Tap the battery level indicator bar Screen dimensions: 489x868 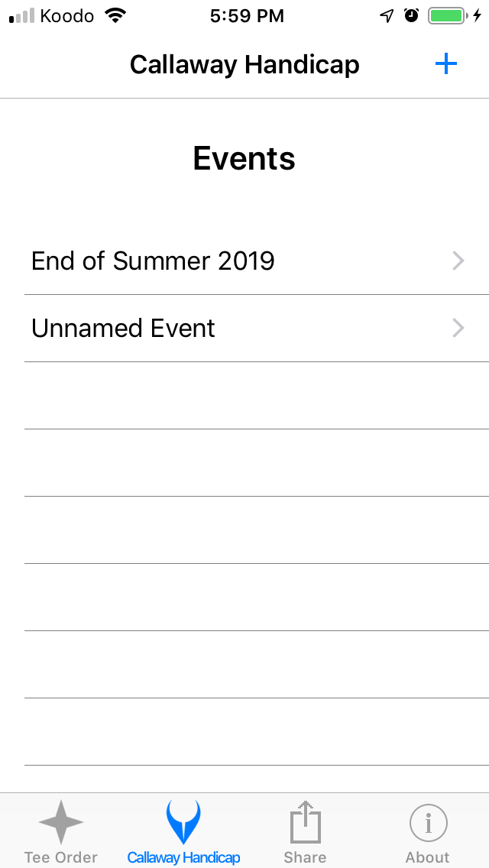[447, 14]
